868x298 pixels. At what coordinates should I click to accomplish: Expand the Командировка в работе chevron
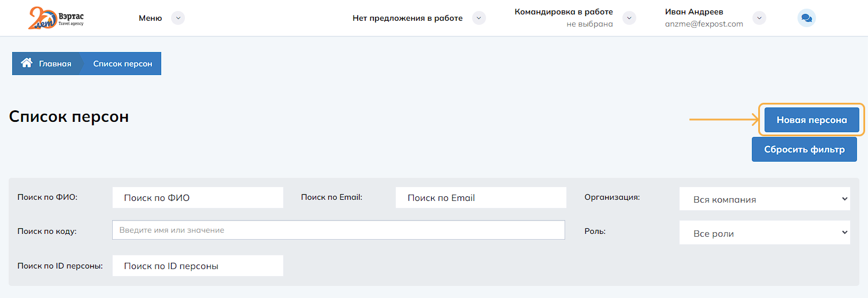click(x=629, y=18)
